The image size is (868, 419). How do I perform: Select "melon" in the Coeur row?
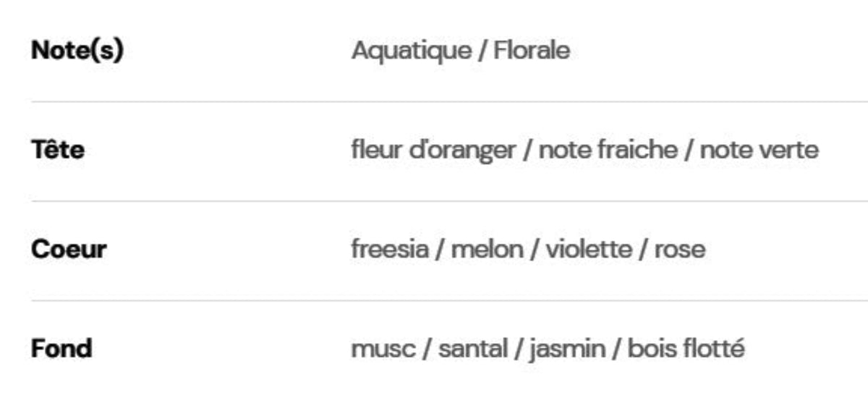487,250
